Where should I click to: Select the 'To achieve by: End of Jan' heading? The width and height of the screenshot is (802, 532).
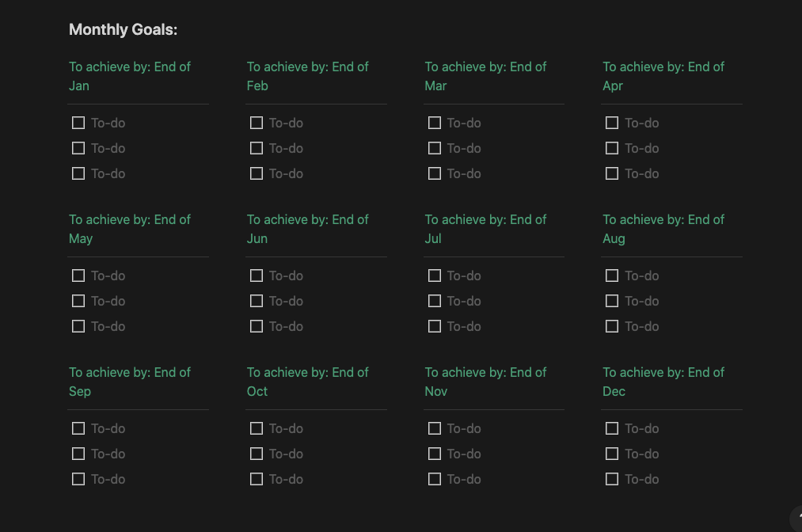click(130, 76)
